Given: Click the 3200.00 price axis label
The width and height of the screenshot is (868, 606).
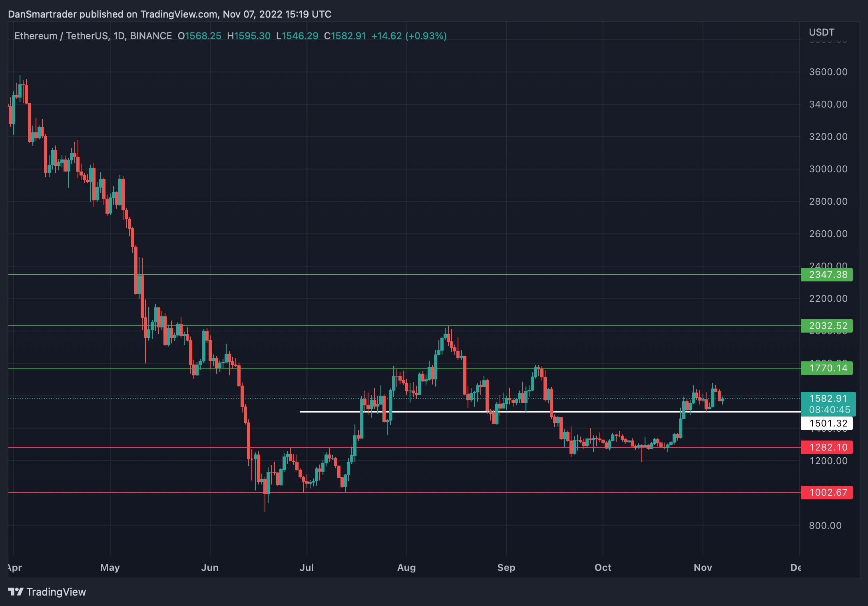Looking at the screenshot, I should 828,137.
